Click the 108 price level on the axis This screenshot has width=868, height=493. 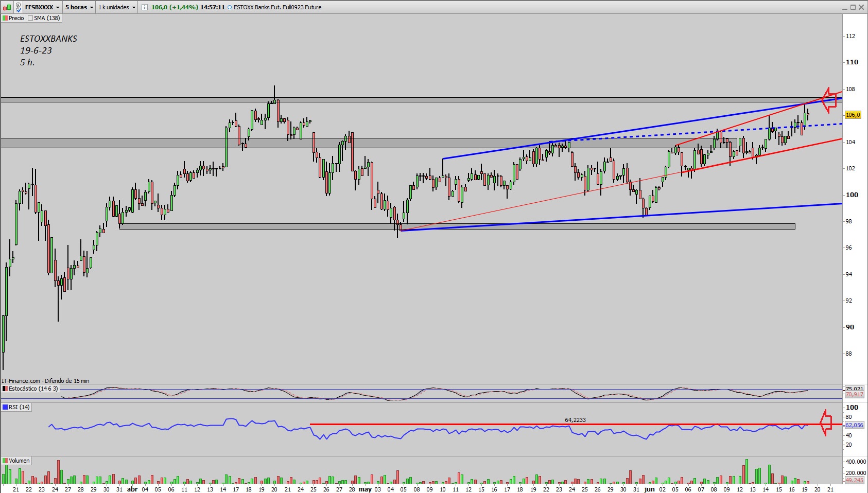[850, 89]
